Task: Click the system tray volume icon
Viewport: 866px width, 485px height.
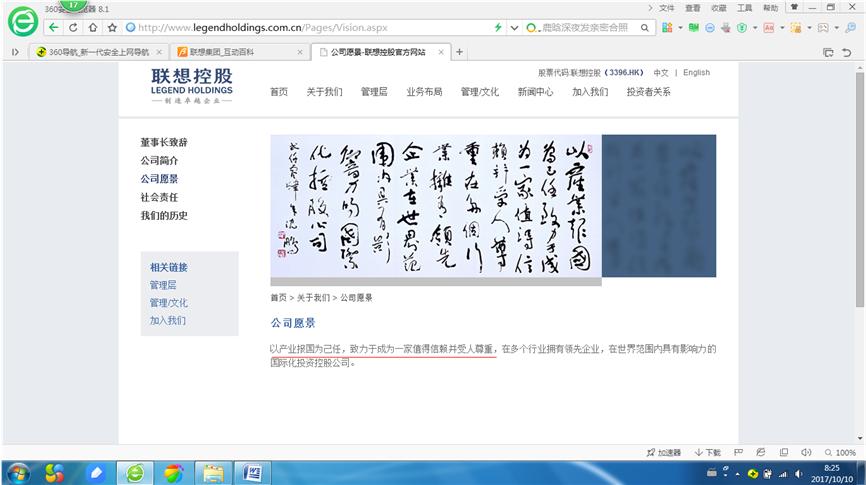Action: tap(799, 473)
